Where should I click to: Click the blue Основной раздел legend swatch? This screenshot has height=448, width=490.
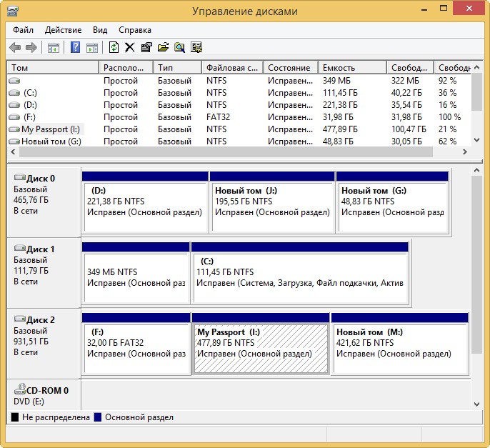coord(99,417)
